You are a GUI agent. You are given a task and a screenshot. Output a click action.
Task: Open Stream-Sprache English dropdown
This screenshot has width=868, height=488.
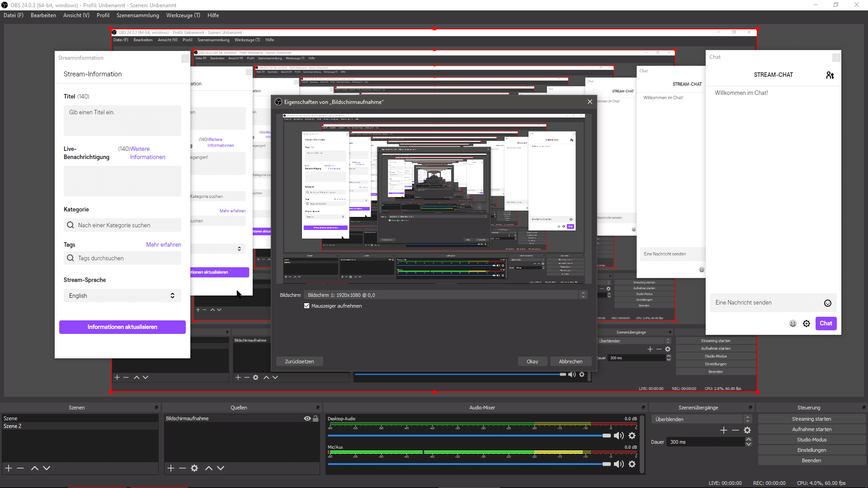click(x=122, y=296)
